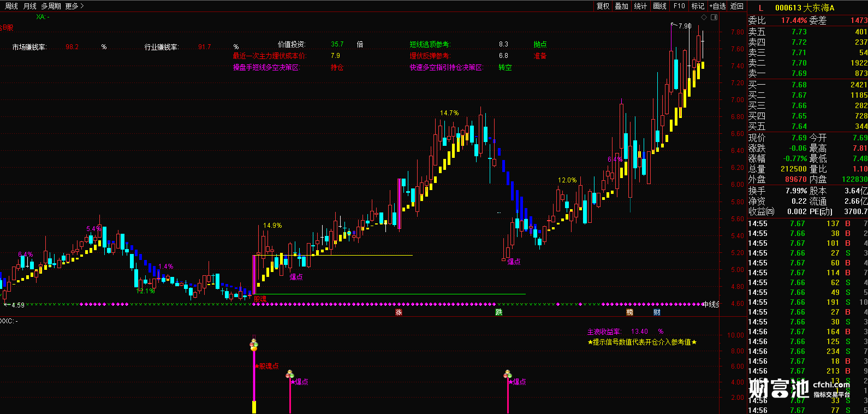Select the 卖一 ask row at 7.69
868x414 pixels.
[807, 73]
